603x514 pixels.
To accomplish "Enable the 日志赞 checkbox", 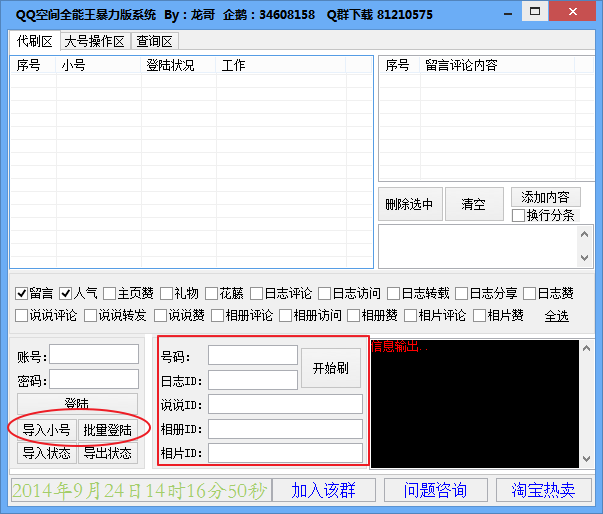I will (x=530, y=294).
